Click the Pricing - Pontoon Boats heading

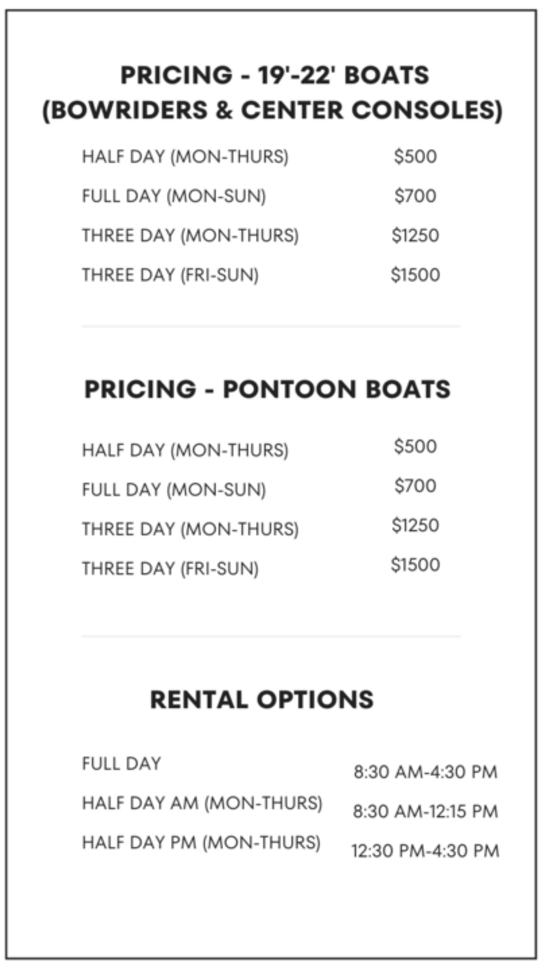pos(268,390)
